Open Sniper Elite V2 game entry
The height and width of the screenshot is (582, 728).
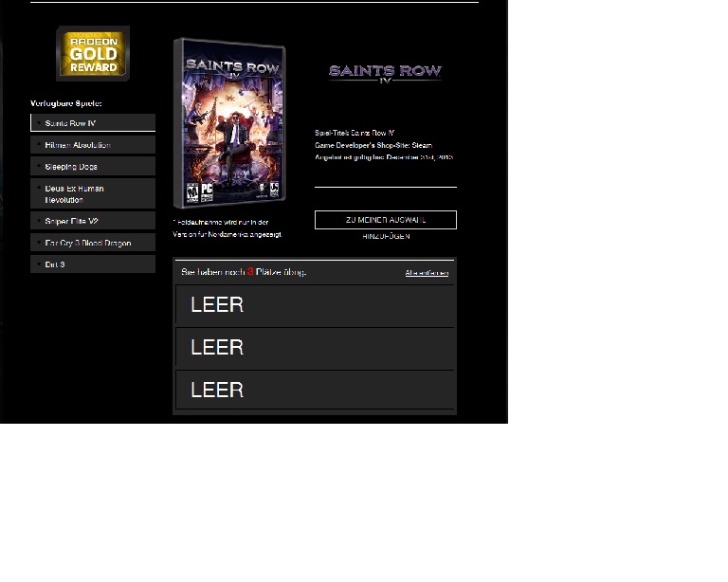click(x=93, y=221)
